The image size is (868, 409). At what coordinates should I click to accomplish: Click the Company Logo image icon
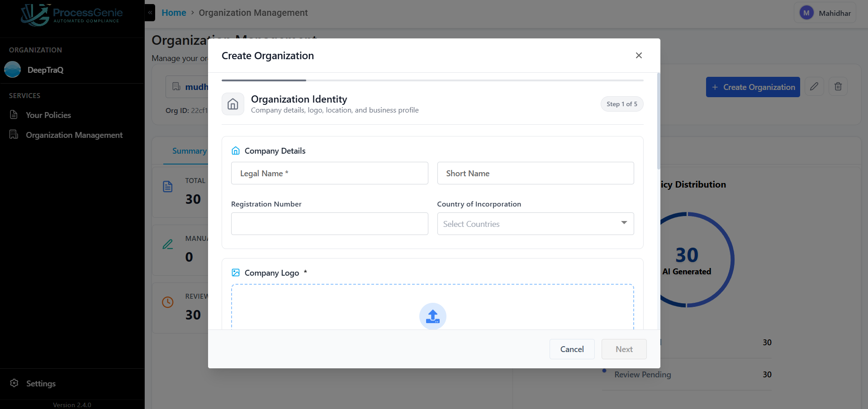pyautogui.click(x=236, y=273)
